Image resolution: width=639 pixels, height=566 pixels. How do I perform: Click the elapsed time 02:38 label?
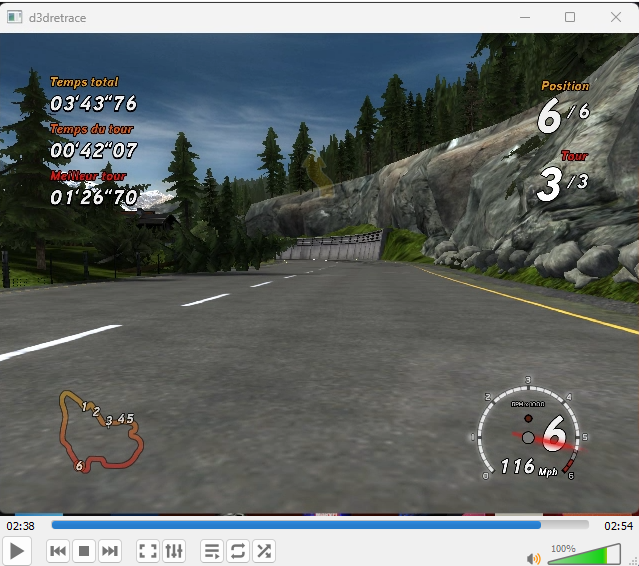pos(20,526)
